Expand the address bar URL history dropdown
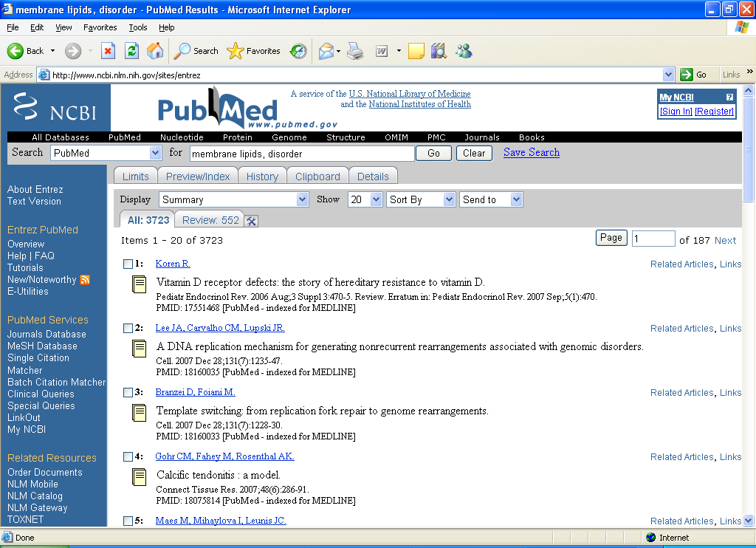Image resolution: width=756 pixels, height=548 pixels. (668, 75)
